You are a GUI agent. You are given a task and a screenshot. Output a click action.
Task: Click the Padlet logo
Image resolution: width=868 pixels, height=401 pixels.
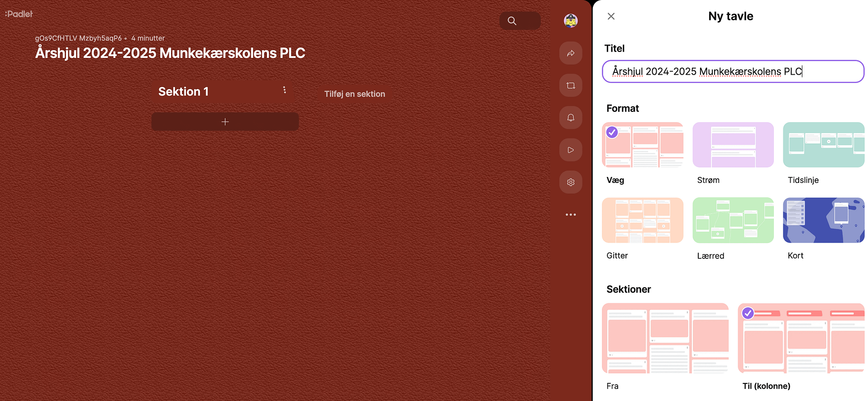(x=19, y=14)
